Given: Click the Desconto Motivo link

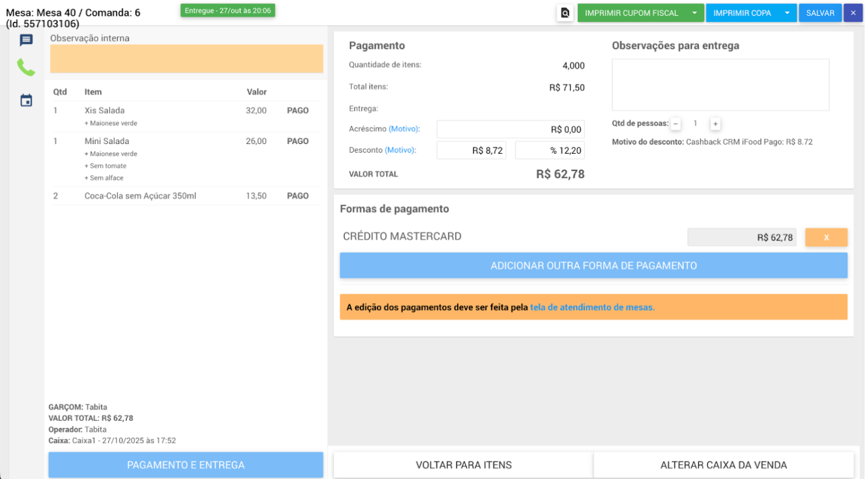Looking at the screenshot, I should (400, 150).
